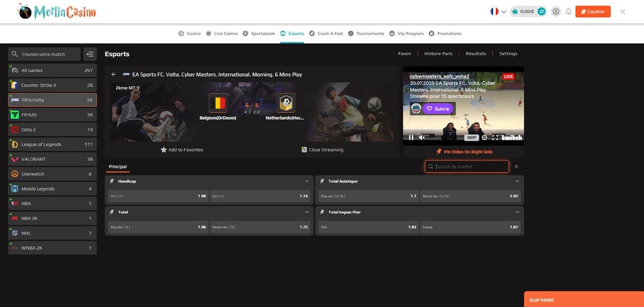Collapse the Total Asiatique market section
Screen dimensions: 644x307
517,181
